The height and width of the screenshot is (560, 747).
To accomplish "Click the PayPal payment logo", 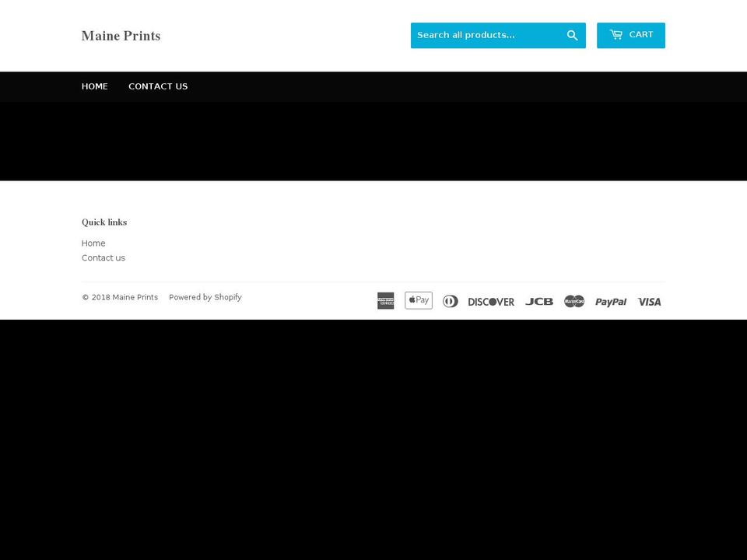I will coord(611,302).
